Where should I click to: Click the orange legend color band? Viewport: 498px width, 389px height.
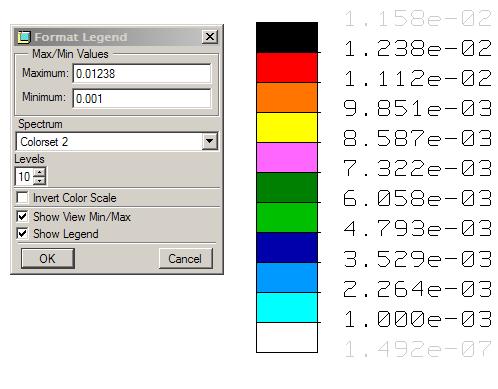(287, 98)
